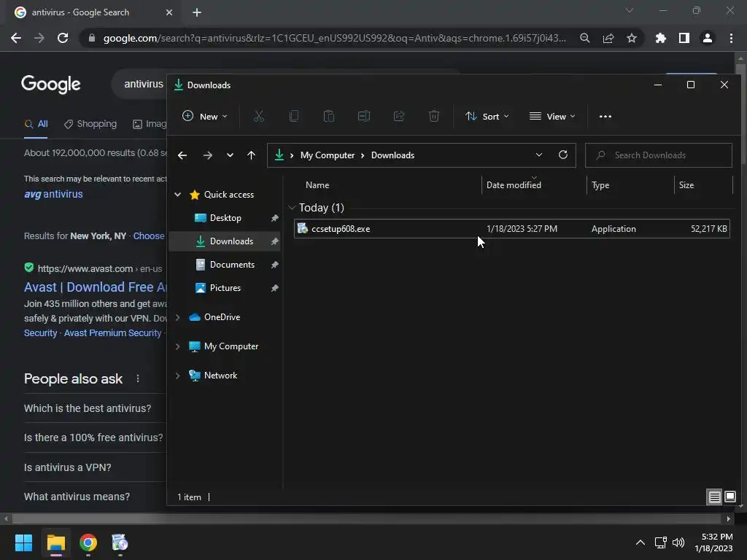Expand the Network tree node
This screenshot has width=747, height=560.
178,376
